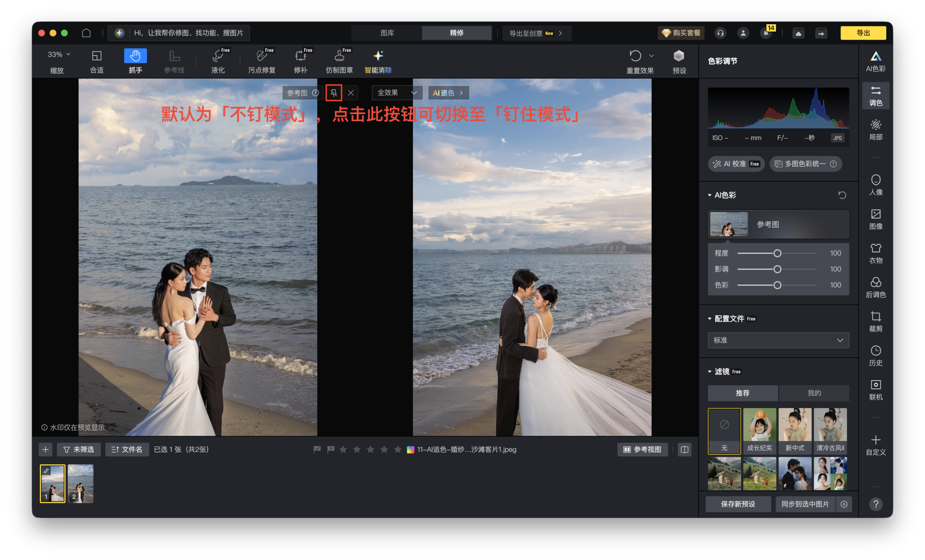Click the yellow 导出 button
Screen dimensions: 925x560
tap(863, 32)
